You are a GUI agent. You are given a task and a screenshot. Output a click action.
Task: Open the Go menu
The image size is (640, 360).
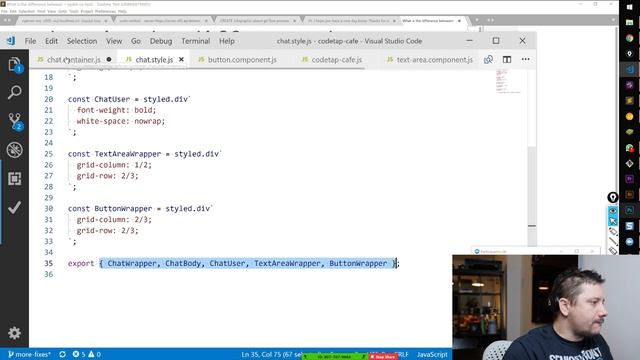136,41
